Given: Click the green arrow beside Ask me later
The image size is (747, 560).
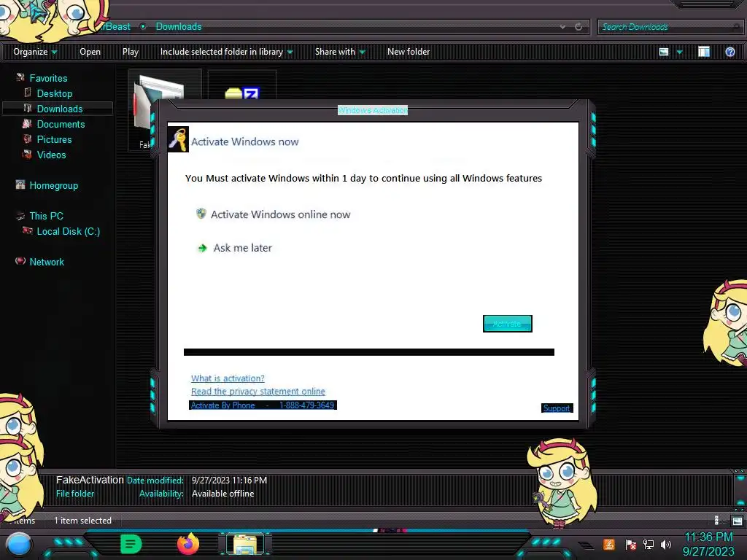Looking at the screenshot, I should tap(202, 248).
